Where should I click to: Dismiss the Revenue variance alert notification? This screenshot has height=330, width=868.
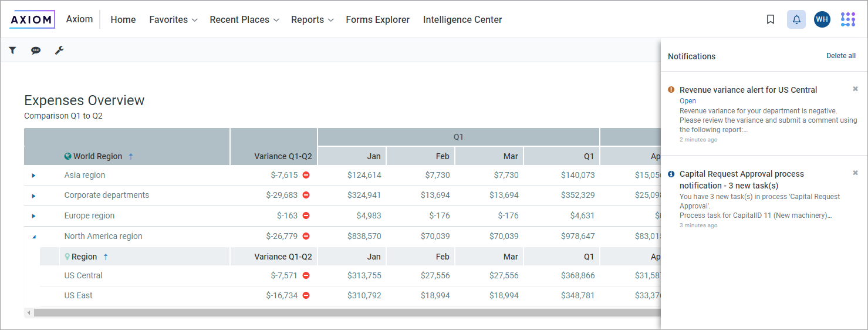[855, 89]
